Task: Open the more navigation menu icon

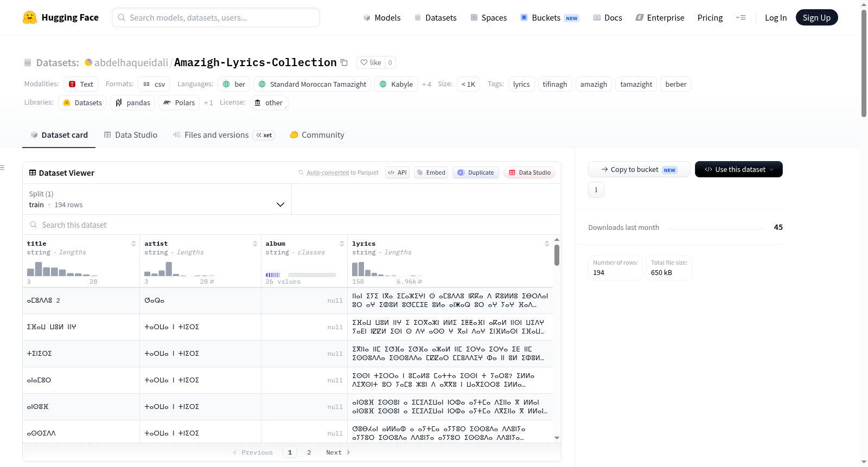Action: [741, 17]
